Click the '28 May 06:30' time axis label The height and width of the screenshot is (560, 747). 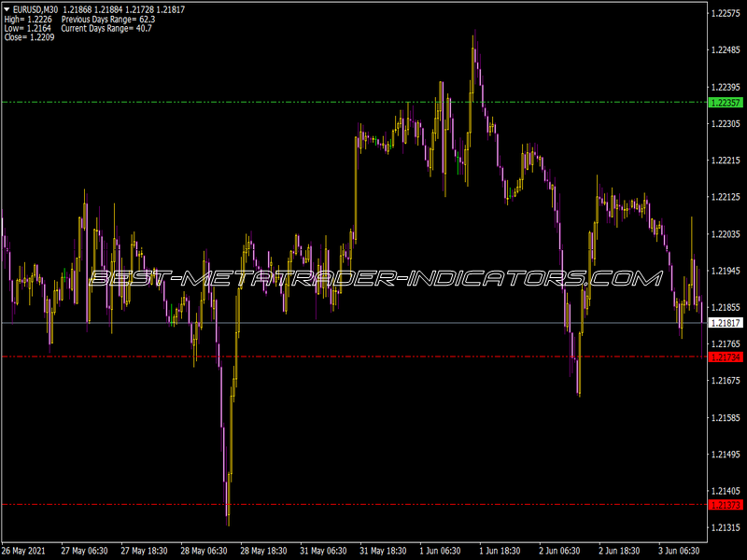[x=204, y=551]
